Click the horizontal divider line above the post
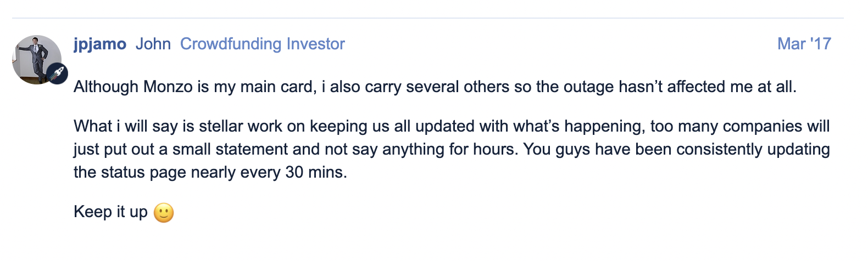 pyautogui.click(x=428, y=18)
